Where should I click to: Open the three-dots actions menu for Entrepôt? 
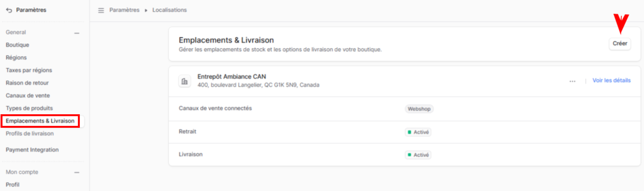[x=572, y=81]
